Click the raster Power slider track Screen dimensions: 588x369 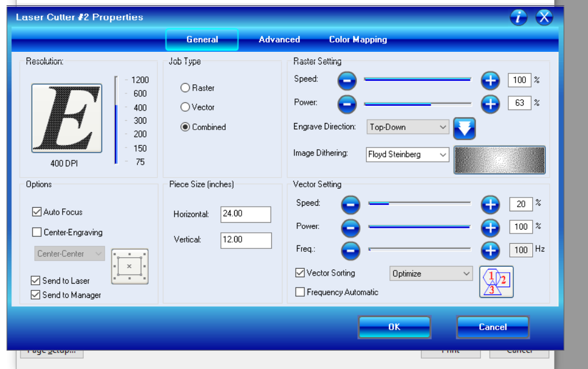click(x=418, y=104)
